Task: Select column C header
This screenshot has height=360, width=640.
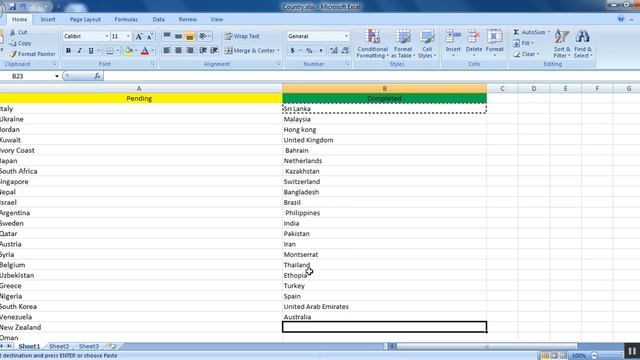Action: [502, 89]
